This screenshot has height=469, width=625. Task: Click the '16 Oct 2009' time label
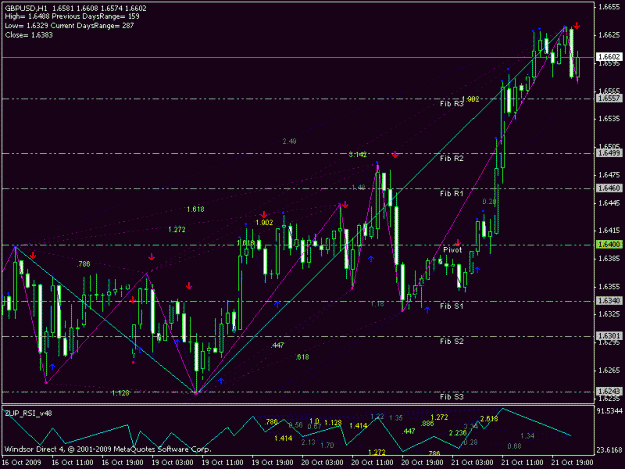click(22, 463)
